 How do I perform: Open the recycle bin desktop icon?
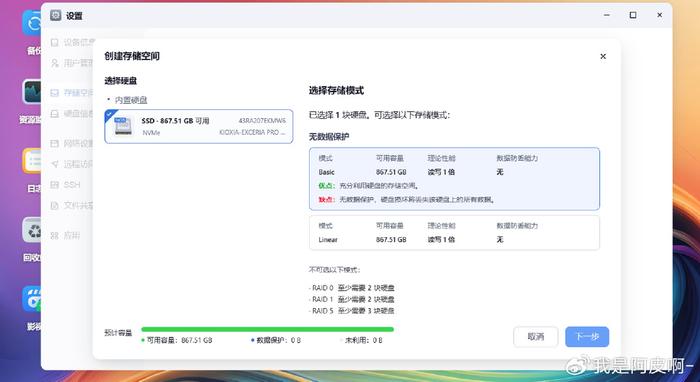click(x=32, y=230)
